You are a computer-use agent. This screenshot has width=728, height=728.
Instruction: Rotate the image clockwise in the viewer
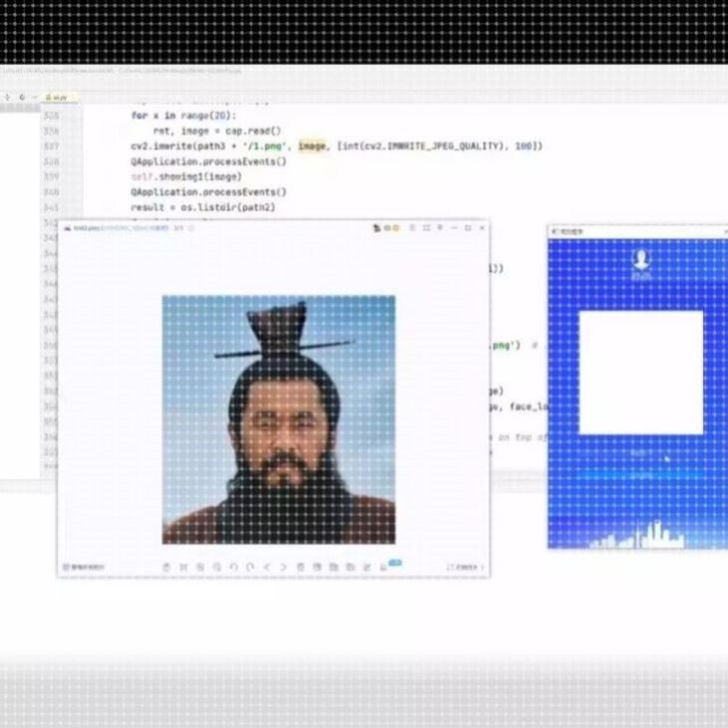point(250,566)
